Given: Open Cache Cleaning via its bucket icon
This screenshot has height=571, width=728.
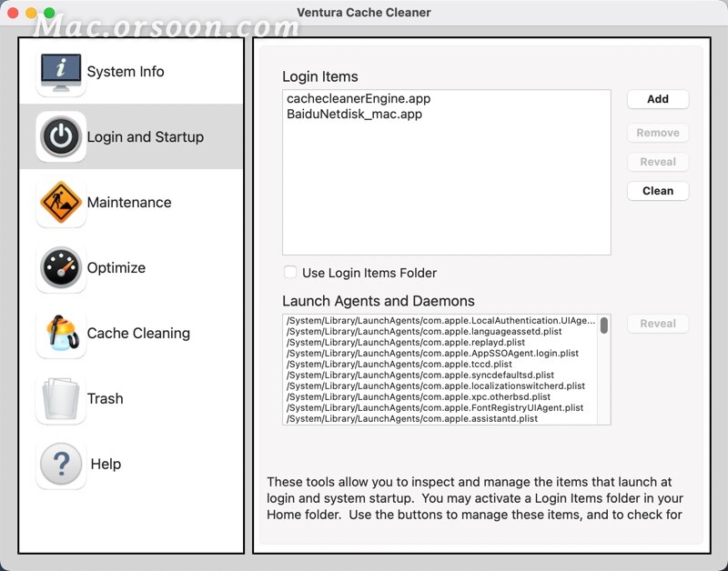Looking at the screenshot, I should coord(59,333).
